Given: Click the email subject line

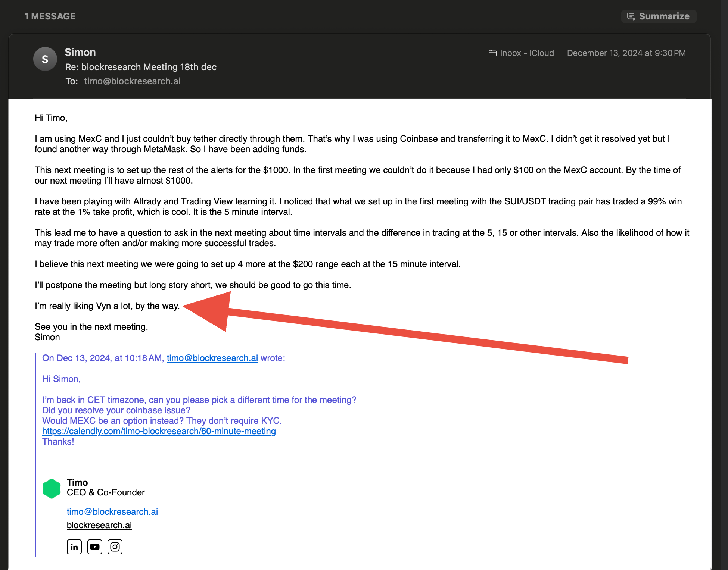Looking at the screenshot, I should click(141, 67).
